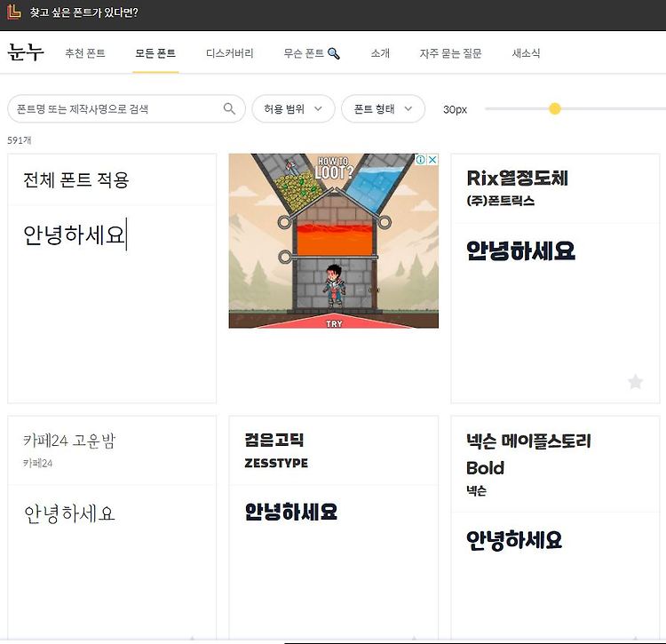Click the 안녕하세요 preview text input
The image size is (666, 644).
point(75,235)
